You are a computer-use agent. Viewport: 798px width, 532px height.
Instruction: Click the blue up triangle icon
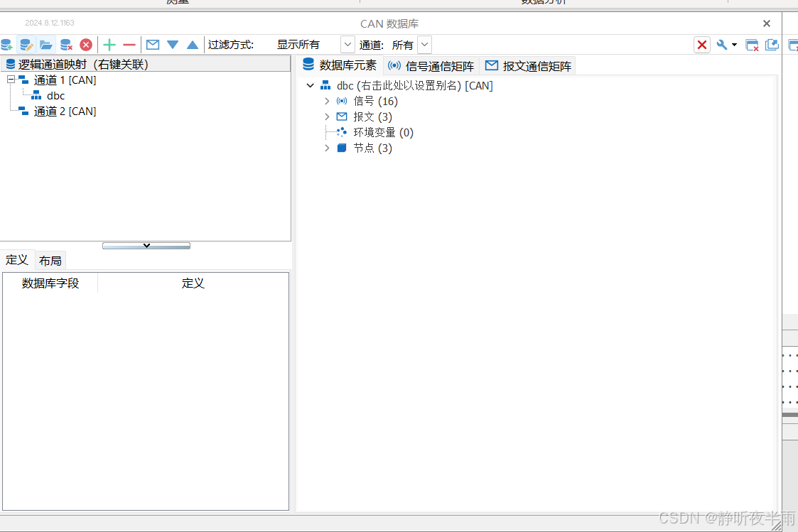coord(193,45)
